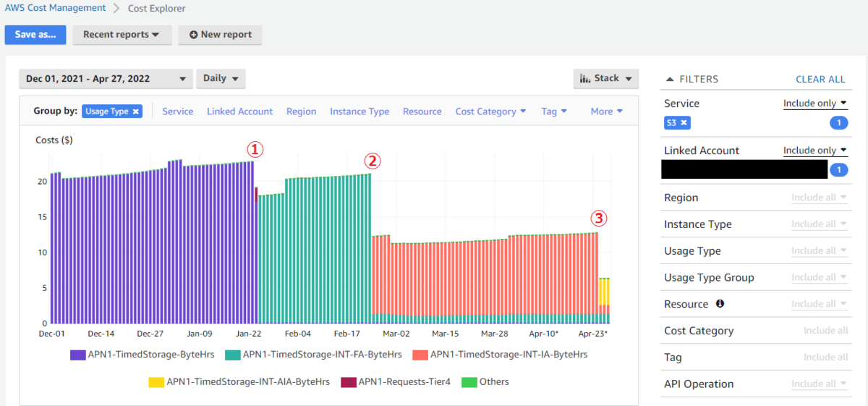Click the Usage Type Group filter label
The image size is (868, 406).
(709, 278)
